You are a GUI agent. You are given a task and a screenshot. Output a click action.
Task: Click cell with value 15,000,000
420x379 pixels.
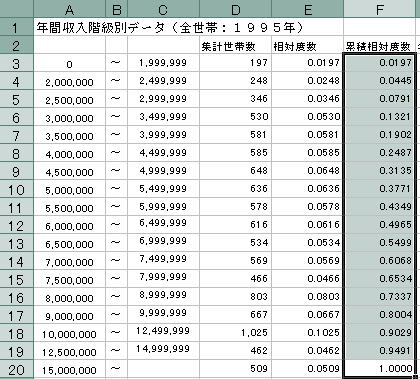69,369
